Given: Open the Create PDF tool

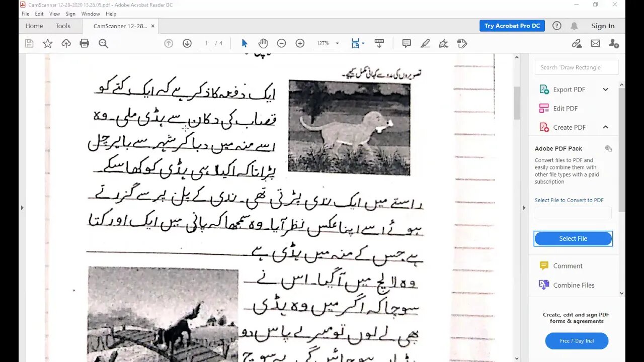Looking at the screenshot, I should pyautogui.click(x=569, y=127).
